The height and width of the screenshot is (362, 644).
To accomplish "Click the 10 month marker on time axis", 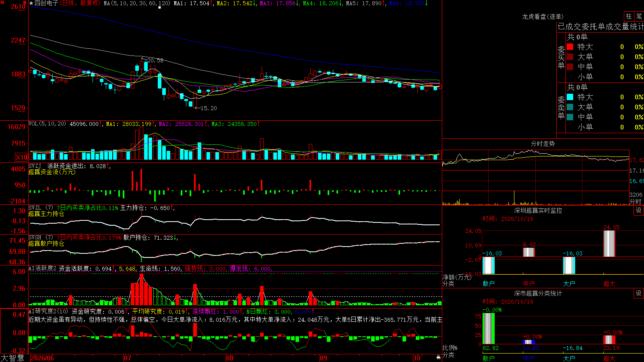I will (417, 358).
